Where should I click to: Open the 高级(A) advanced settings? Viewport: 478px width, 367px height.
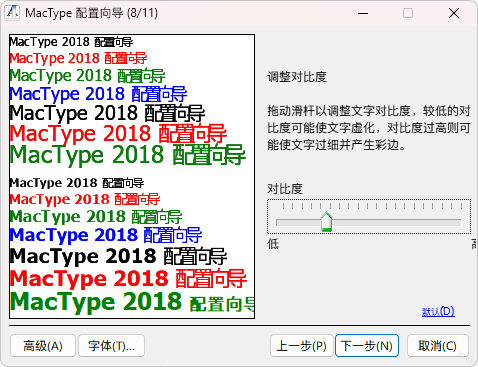[x=43, y=346]
